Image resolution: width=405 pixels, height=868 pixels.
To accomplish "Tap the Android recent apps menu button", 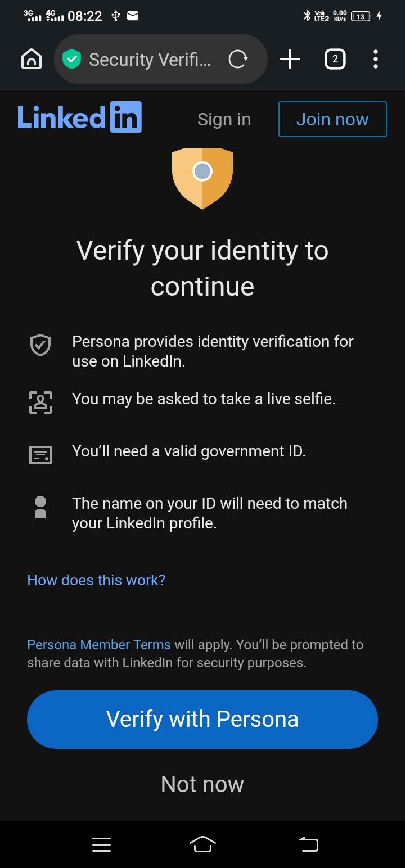I will pyautogui.click(x=101, y=844).
